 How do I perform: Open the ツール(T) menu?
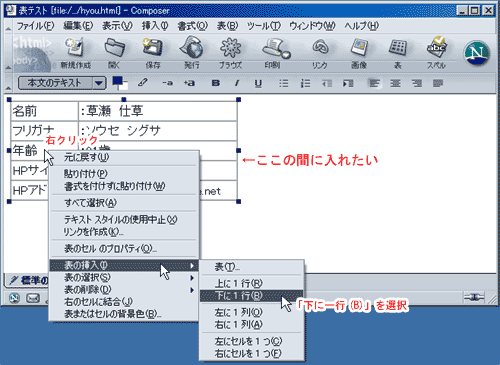pyautogui.click(x=264, y=26)
